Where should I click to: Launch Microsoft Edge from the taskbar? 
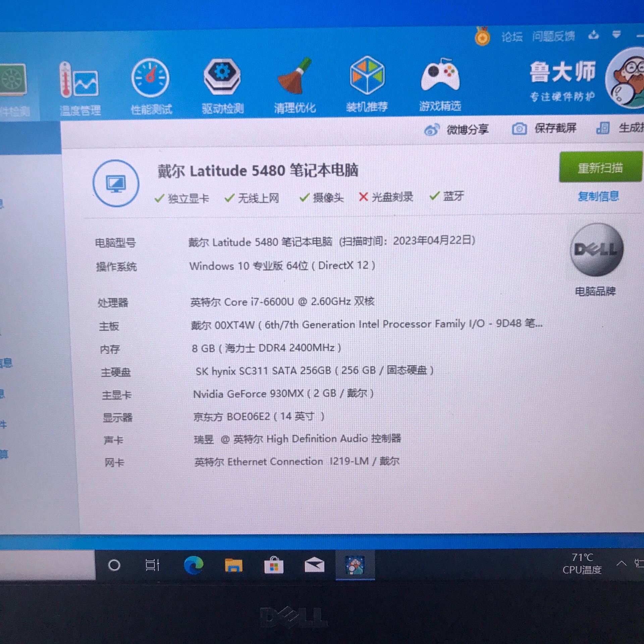click(194, 565)
